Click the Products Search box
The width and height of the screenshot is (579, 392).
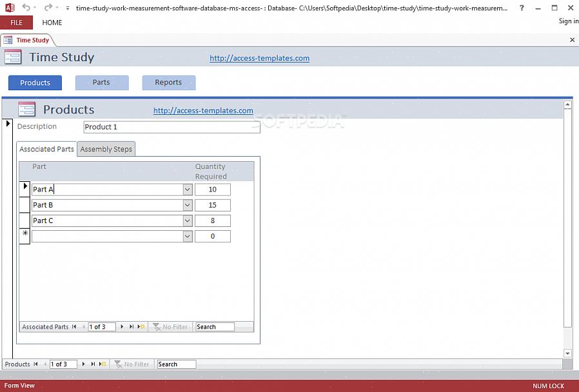pos(176,364)
